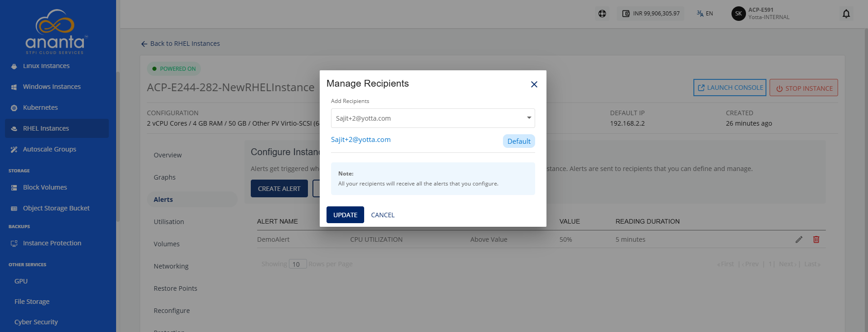868x332 pixels.
Task: Switch to the Restore Points tab
Action: [176, 288]
